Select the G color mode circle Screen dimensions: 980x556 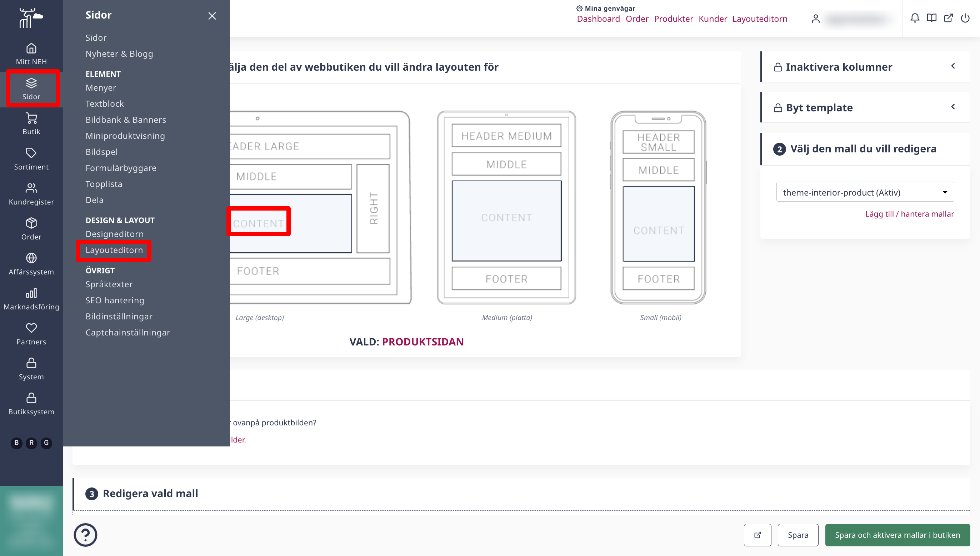point(46,443)
